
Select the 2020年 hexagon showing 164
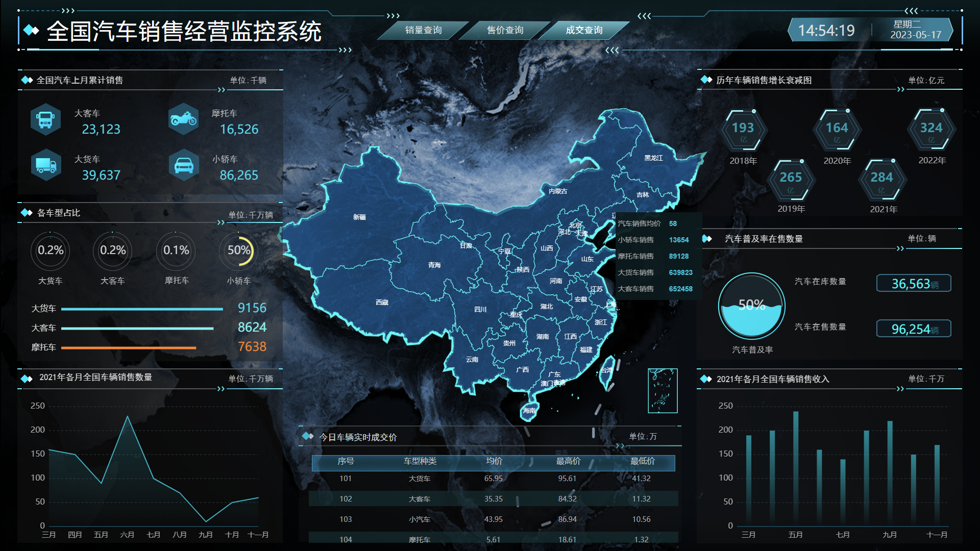coord(837,131)
